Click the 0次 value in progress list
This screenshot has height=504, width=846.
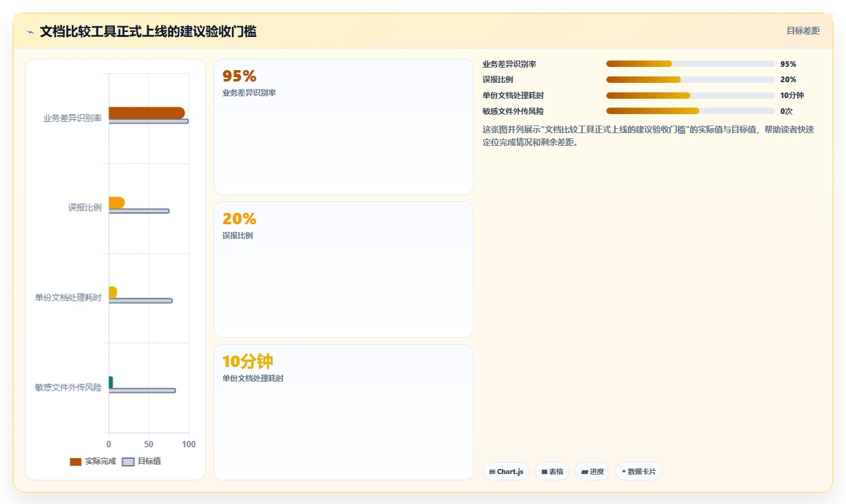(x=786, y=111)
